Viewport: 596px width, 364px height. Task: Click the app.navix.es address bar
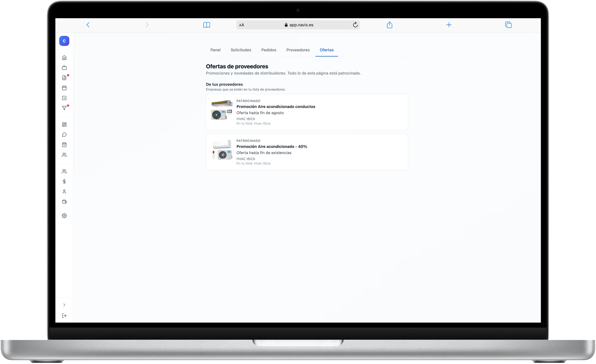point(298,25)
